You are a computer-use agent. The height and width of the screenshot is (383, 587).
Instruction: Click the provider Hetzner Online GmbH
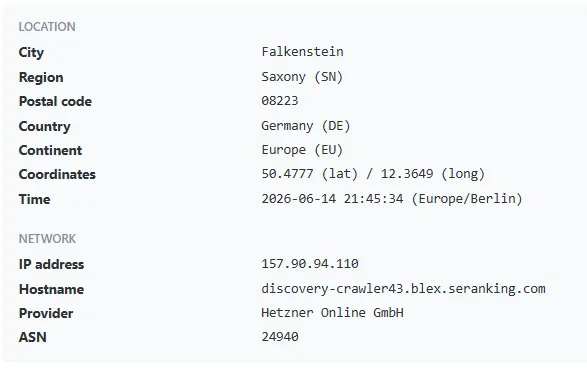(x=332, y=313)
